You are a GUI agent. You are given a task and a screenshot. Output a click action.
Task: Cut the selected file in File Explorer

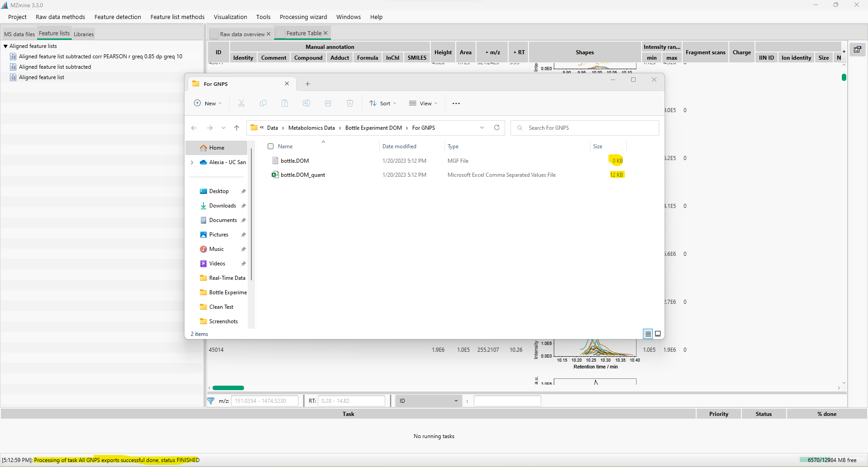tap(241, 103)
